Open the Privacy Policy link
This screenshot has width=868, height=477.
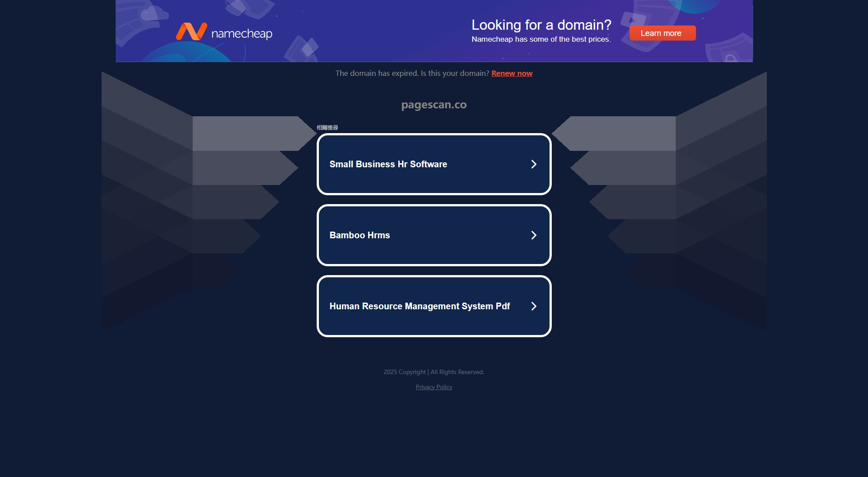(434, 387)
